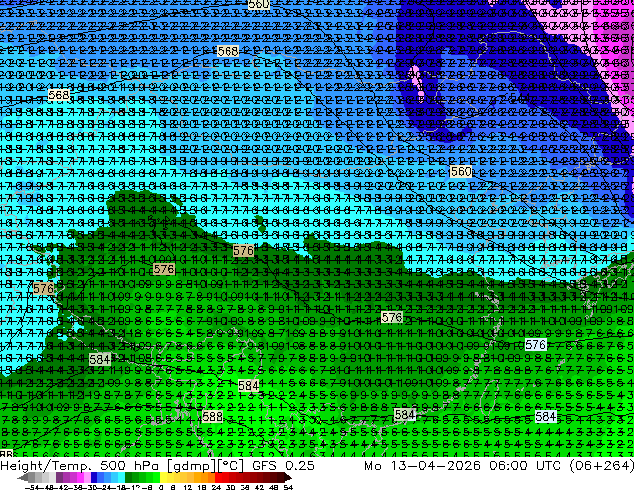Click the bright red legend swatch above 24
Image resolution: width=634 pixels, height=490 pixels.
click(x=218, y=478)
